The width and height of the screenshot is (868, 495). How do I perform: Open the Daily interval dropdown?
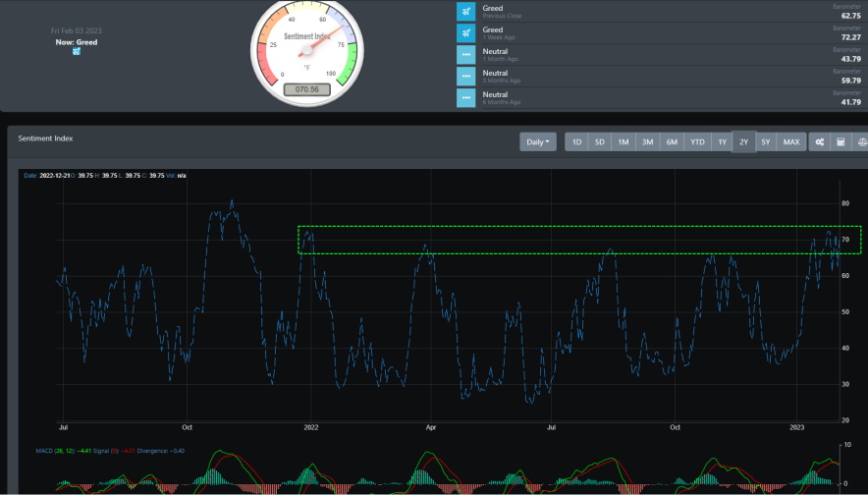(x=537, y=141)
